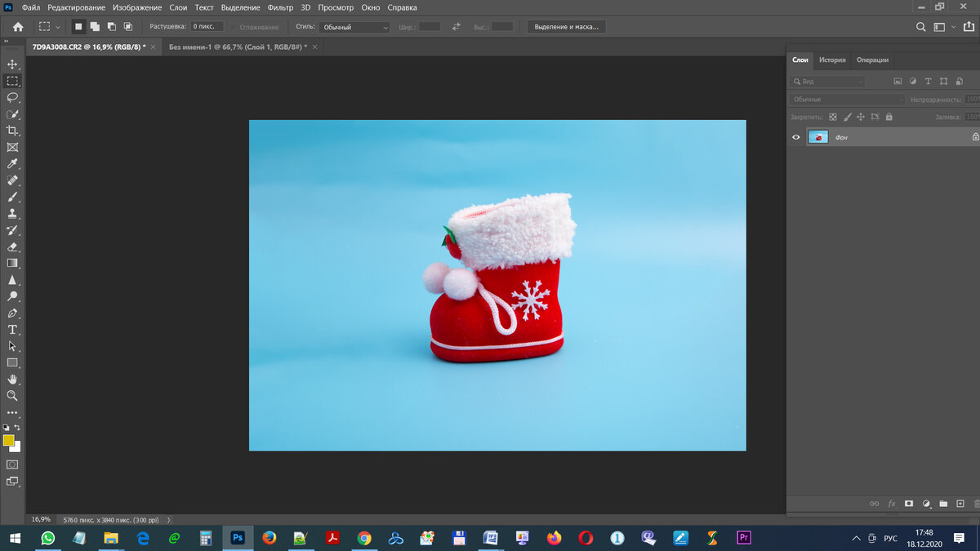Expand the status bar info arrow
This screenshot has width=980, height=551.
(169, 519)
